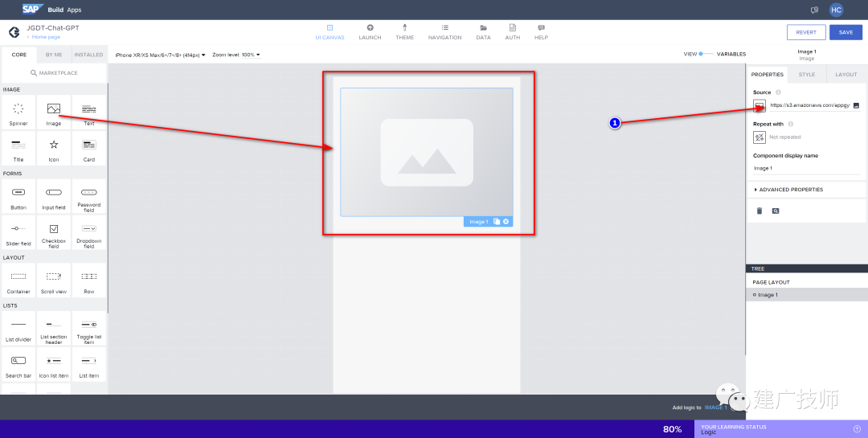Select the List item component
Image resolution: width=868 pixels, height=438 pixels.
(x=88, y=364)
